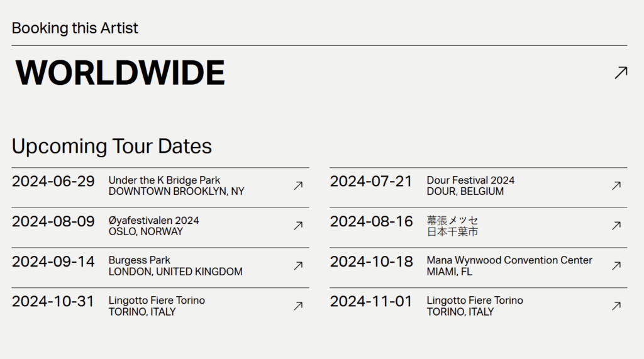
Task: Select the 2024-11-01 tour date
Action: 371,302
